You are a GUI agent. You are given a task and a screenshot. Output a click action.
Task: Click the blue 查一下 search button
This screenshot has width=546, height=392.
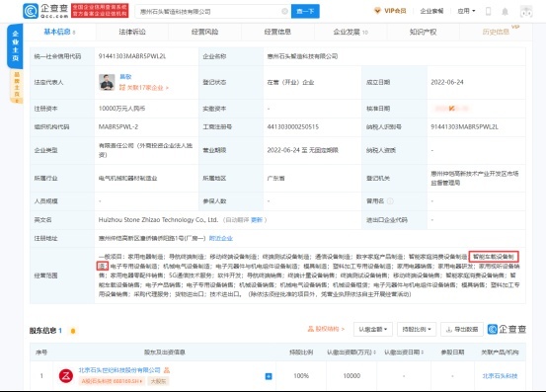[x=305, y=12]
